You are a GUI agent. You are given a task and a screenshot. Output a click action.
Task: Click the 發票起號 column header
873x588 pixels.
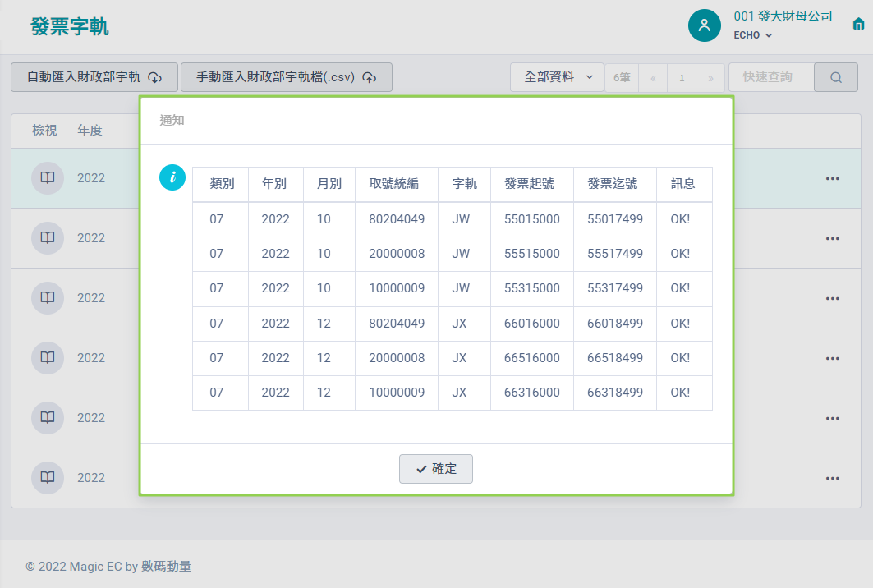[529, 184]
